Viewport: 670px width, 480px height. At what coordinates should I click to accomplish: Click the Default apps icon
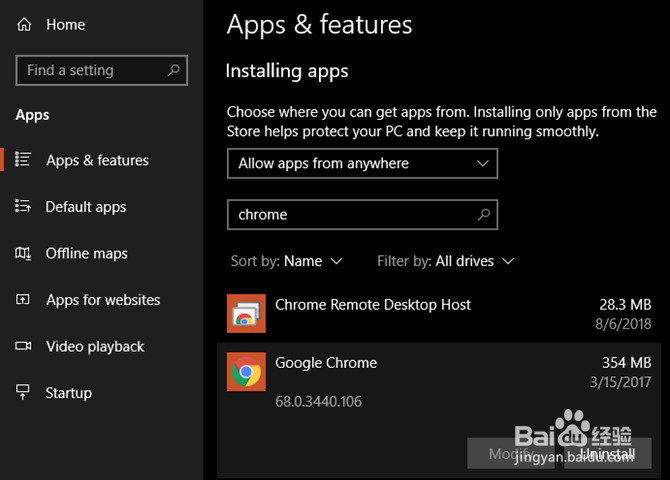(x=23, y=206)
